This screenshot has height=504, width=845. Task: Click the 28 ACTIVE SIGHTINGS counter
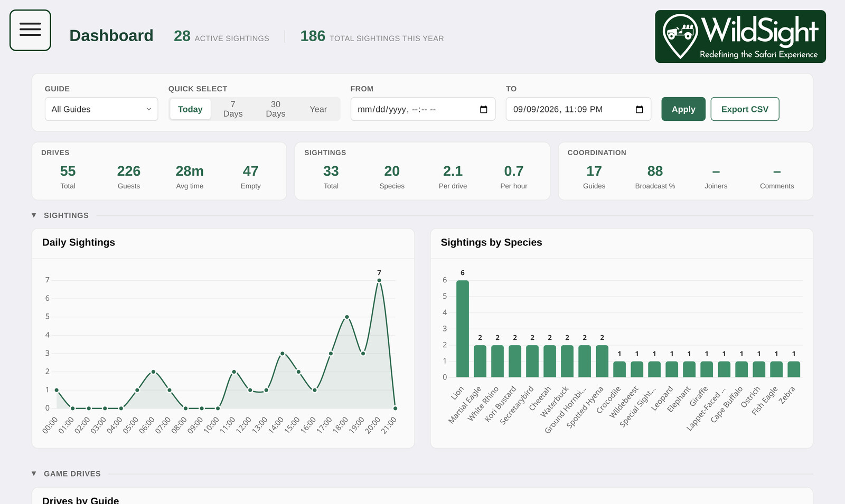tap(221, 36)
